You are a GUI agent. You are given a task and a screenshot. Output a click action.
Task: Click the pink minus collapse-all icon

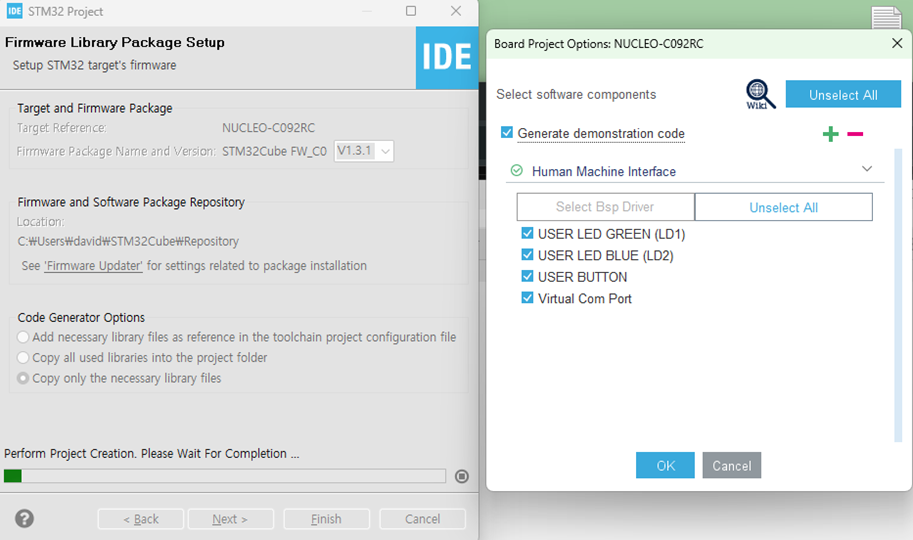point(855,134)
